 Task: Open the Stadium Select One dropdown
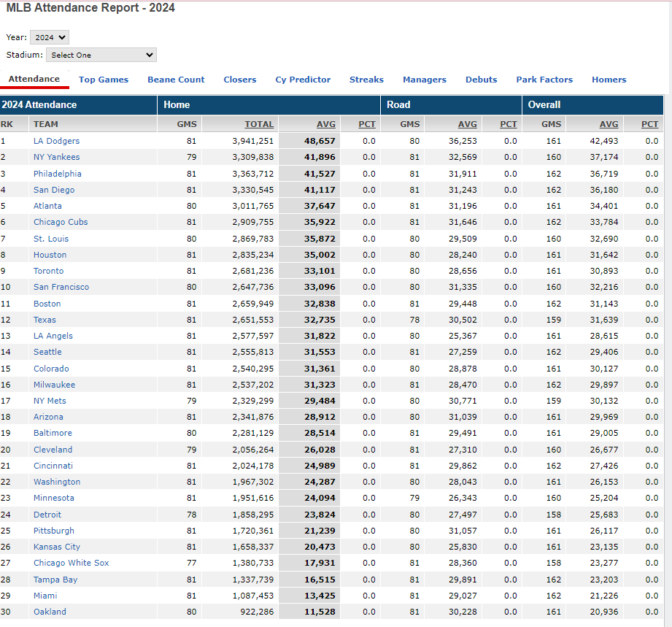point(101,55)
